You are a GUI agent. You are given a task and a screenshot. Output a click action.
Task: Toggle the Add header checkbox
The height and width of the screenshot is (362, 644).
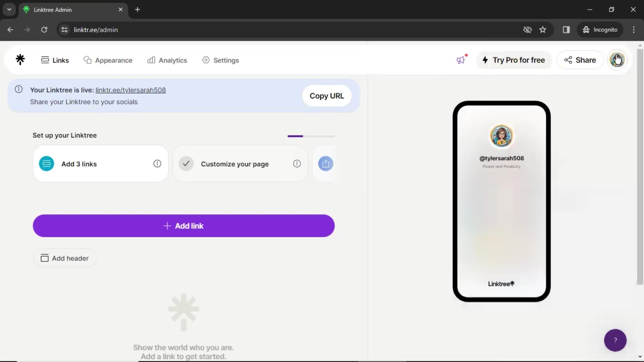click(x=45, y=258)
